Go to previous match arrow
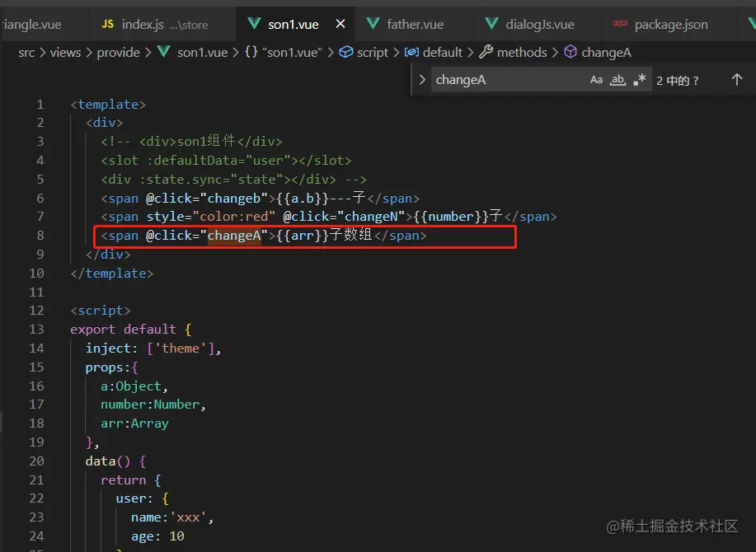 [x=737, y=79]
